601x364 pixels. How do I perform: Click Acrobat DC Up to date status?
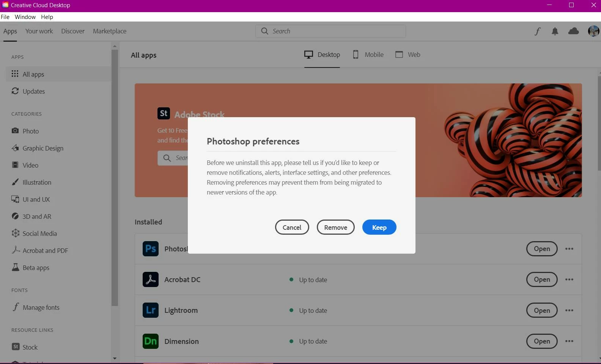pyautogui.click(x=308, y=280)
